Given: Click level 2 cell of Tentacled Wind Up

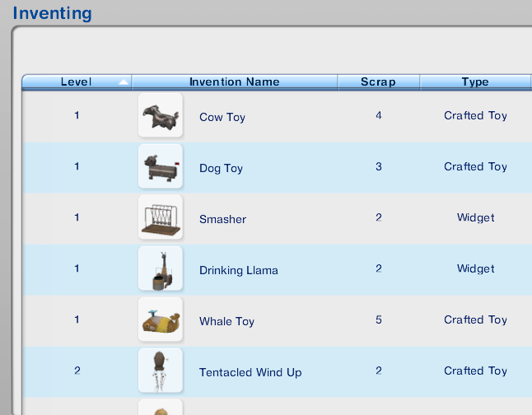Looking at the screenshot, I should pos(77,371).
